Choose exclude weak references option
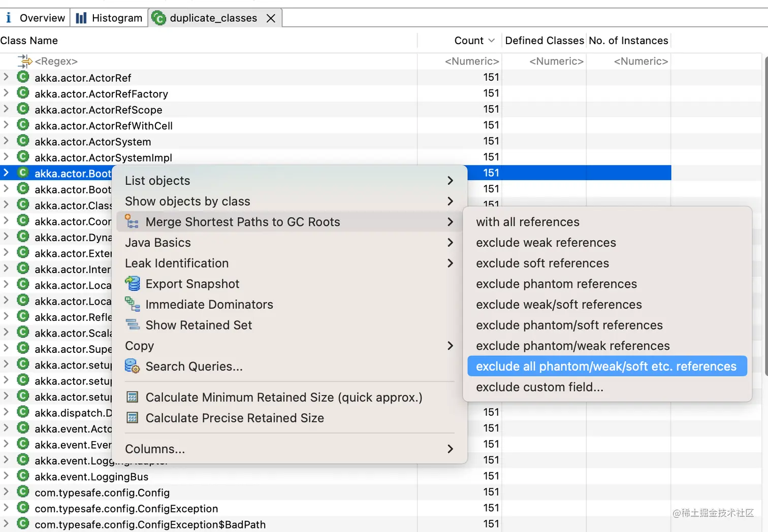The height and width of the screenshot is (532, 768). [x=546, y=243]
